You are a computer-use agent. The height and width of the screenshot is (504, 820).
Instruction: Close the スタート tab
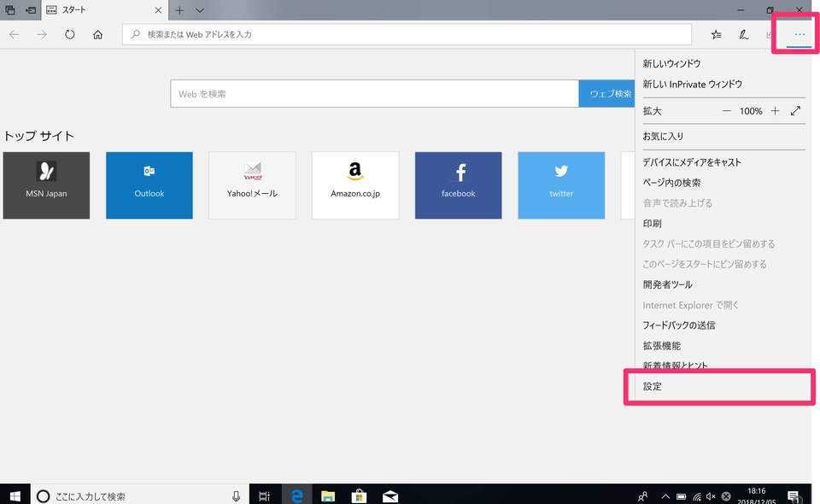pyautogui.click(x=158, y=10)
